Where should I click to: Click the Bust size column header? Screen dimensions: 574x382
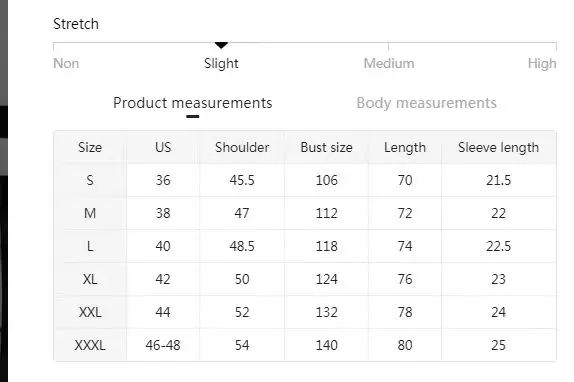tap(327, 147)
